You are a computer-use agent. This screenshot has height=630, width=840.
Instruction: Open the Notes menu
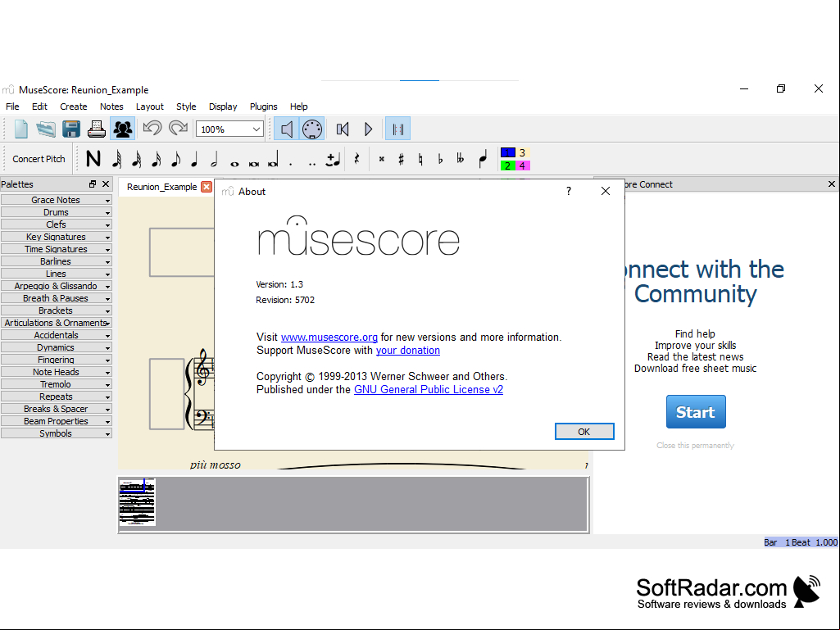(111, 107)
